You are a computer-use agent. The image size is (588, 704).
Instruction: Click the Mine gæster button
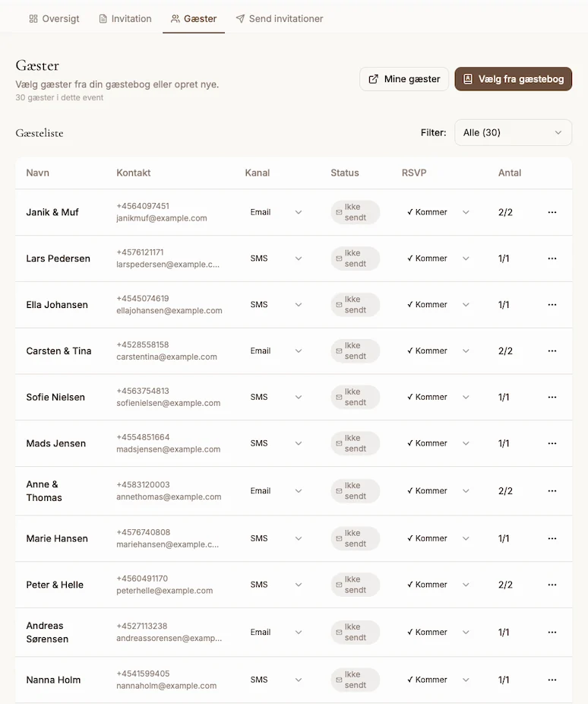pos(404,79)
